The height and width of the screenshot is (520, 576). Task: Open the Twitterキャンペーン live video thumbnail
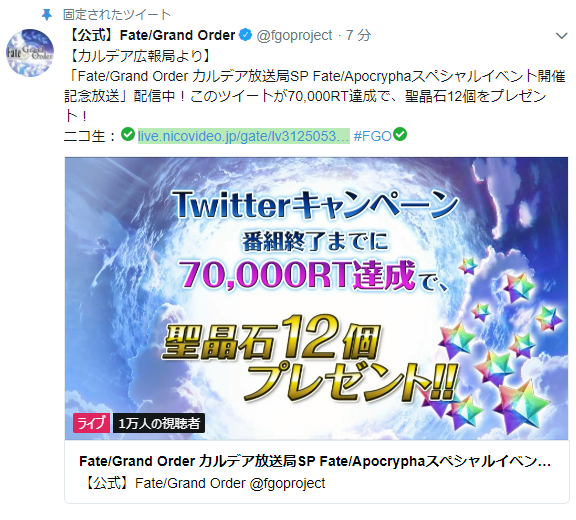coord(317,298)
